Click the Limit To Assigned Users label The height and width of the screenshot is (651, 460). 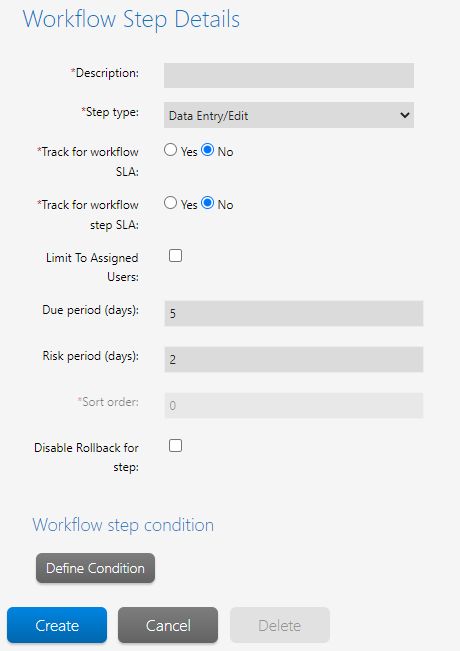tap(92, 267)
